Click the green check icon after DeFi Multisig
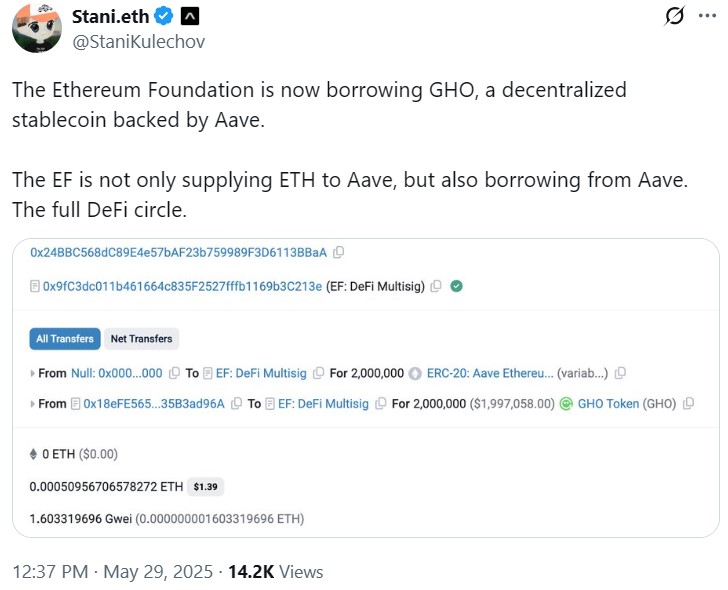 [x=456, y=286]
